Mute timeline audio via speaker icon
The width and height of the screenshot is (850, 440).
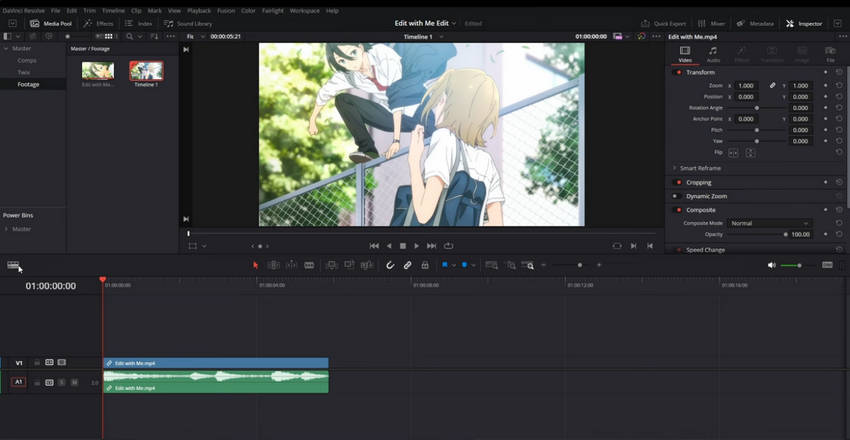[x=772, y=265]
